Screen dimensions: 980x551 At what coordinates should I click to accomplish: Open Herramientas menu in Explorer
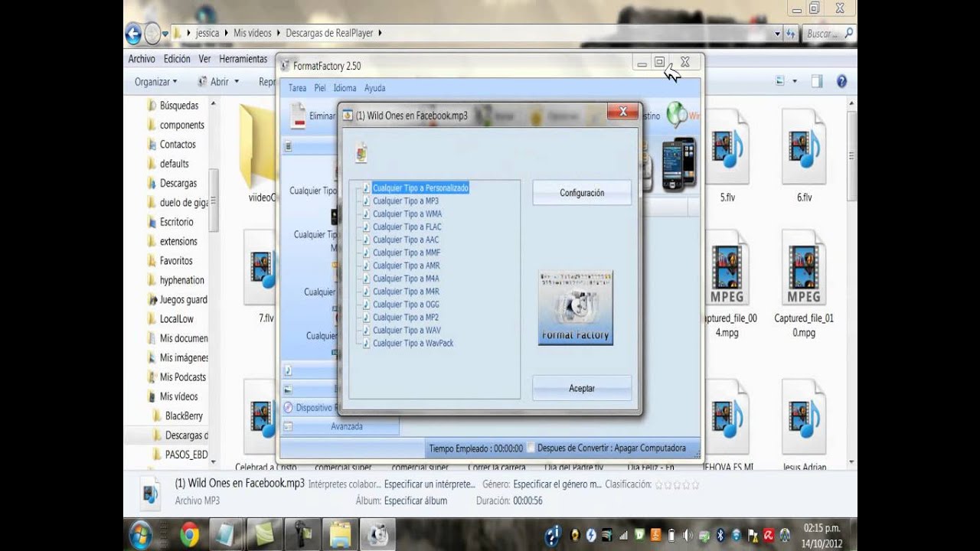[x=243, y=59]
